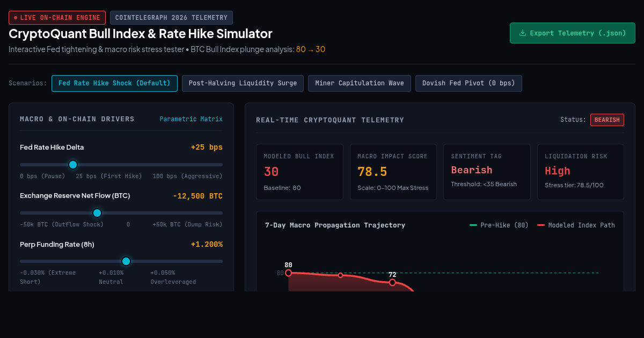Click the Modeled Bull Index card

click(x=299, y=172)
